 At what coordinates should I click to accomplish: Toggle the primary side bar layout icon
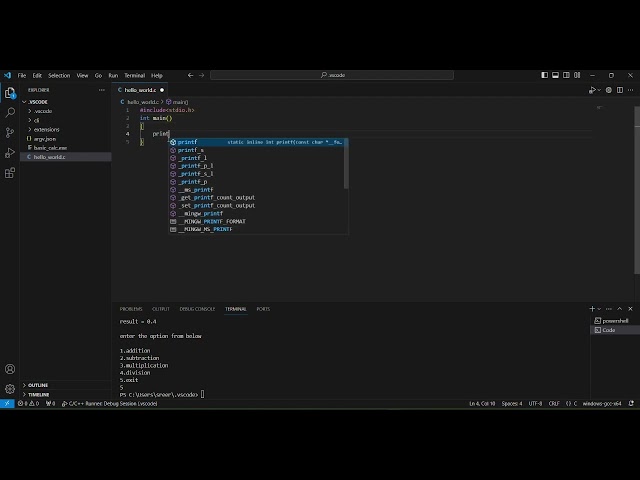point(544,75)
